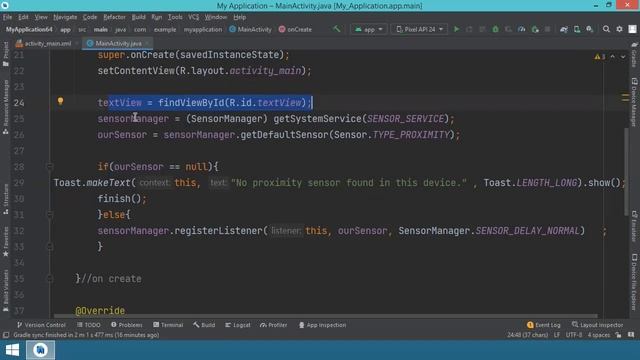Open the Favorites side panel
The height and width of the screenshot is (360, 640).
pos(5,241)
